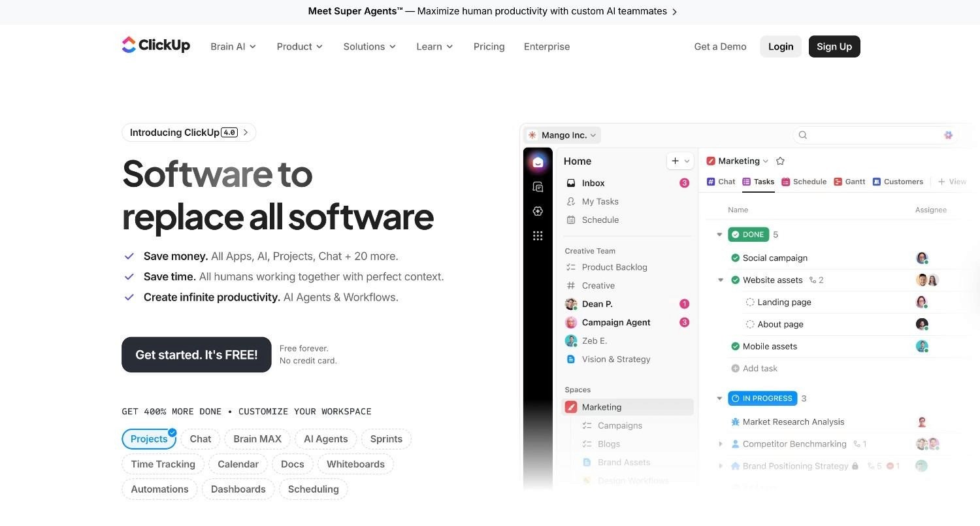Viewport: 980px width, 526px height.
Task: Toggle the Social campaign done checkmark
Action: [736, 258]
